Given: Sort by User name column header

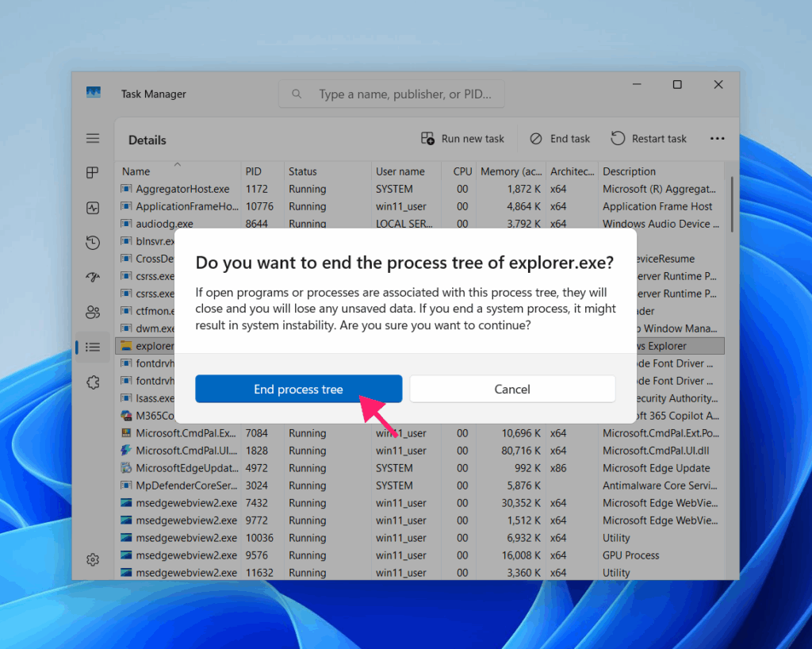Looking at the screenshot, I should point(406,171).
